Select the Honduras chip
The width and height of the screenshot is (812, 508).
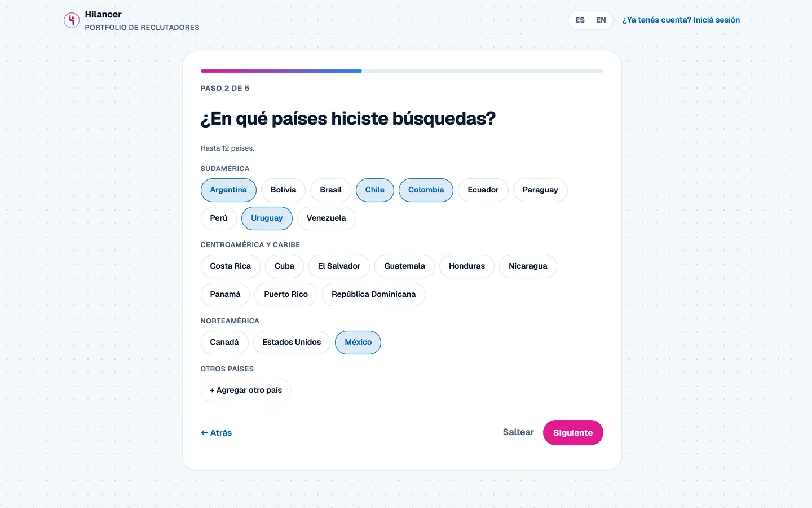click(x=467, y=266)
